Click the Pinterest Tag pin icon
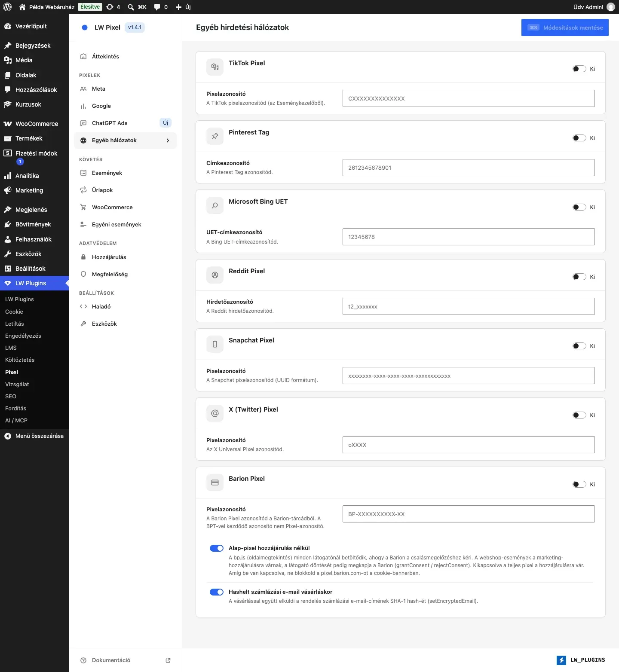 [x=215, y=136]
